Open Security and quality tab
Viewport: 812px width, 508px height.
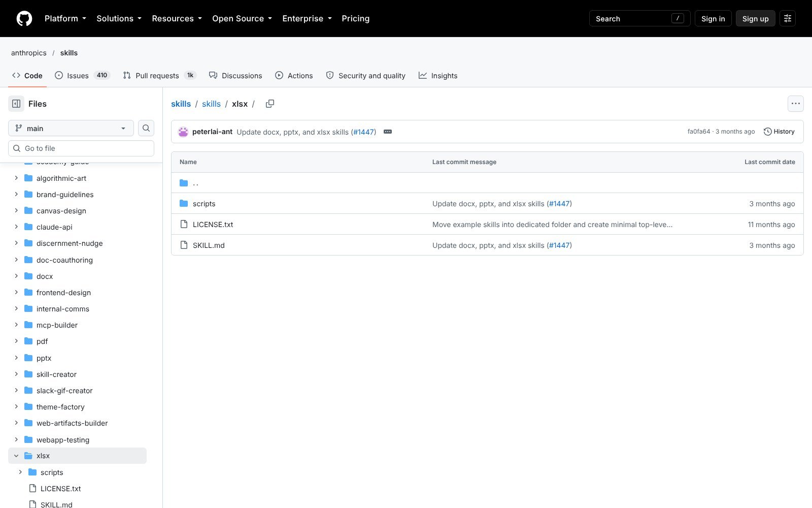(x=365, y=75)
